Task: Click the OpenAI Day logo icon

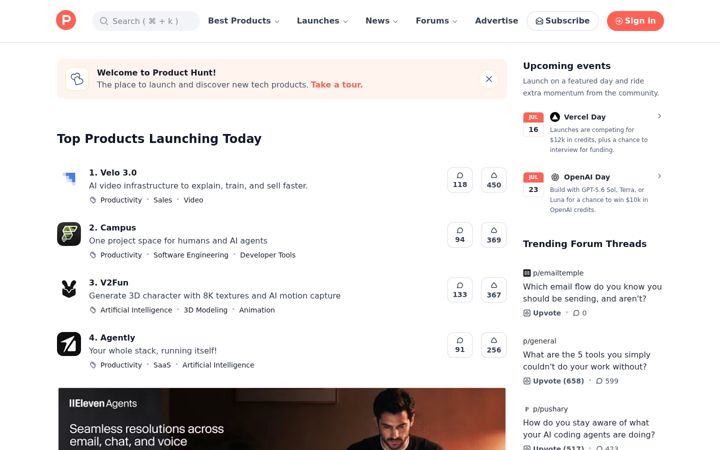Action: pyautogui.click(x=555, y=177)
